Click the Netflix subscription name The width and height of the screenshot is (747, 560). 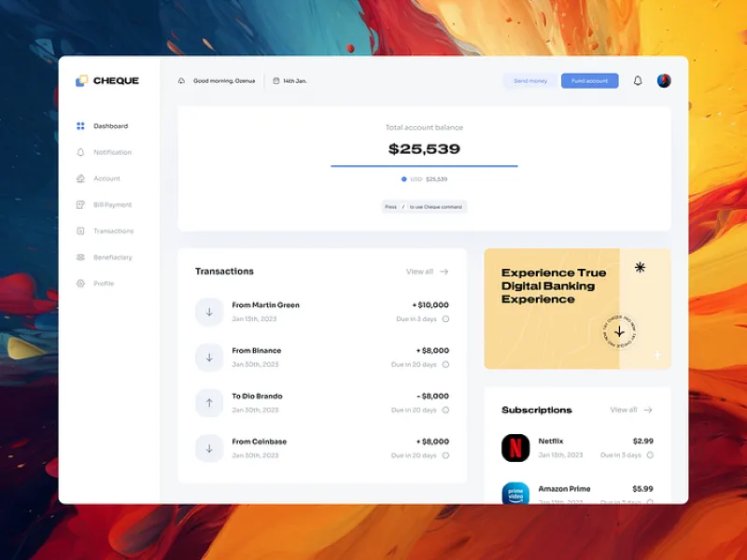tap(551, 441)
